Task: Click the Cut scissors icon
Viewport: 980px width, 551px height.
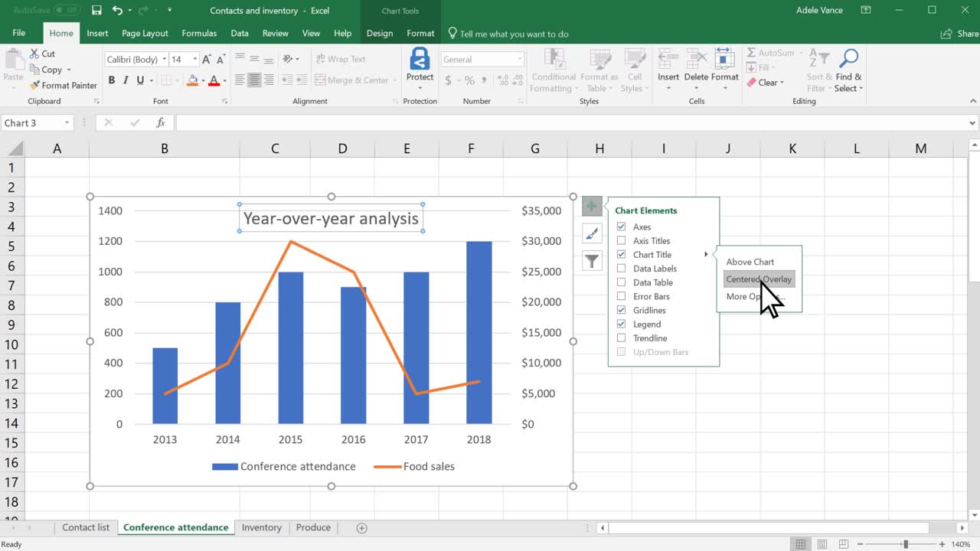Action: click(34, 54)
